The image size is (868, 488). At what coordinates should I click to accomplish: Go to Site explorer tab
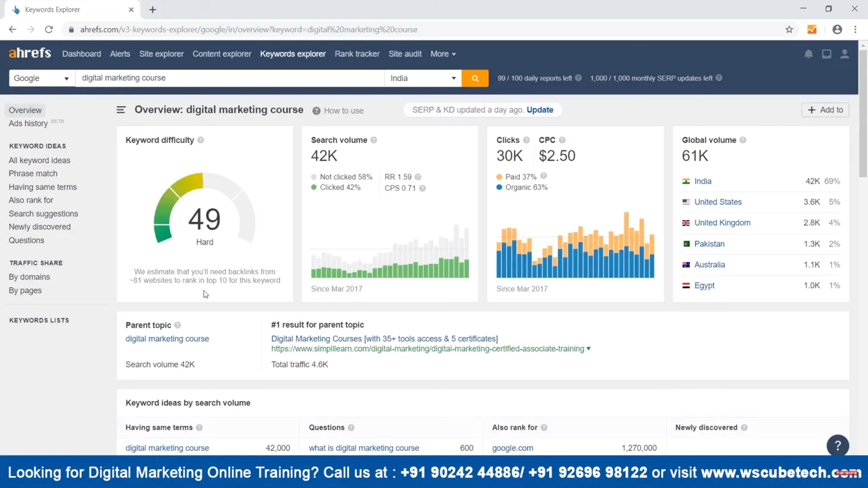tap(161, 54)
